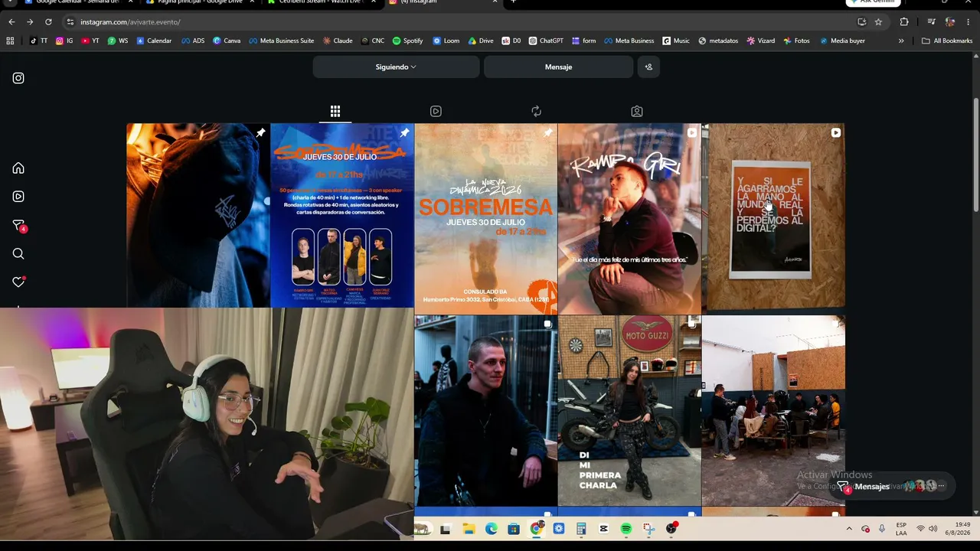Screen dimensions: 980x551
Task: Expand the Mensajes floating panel options
Action: 942,486
